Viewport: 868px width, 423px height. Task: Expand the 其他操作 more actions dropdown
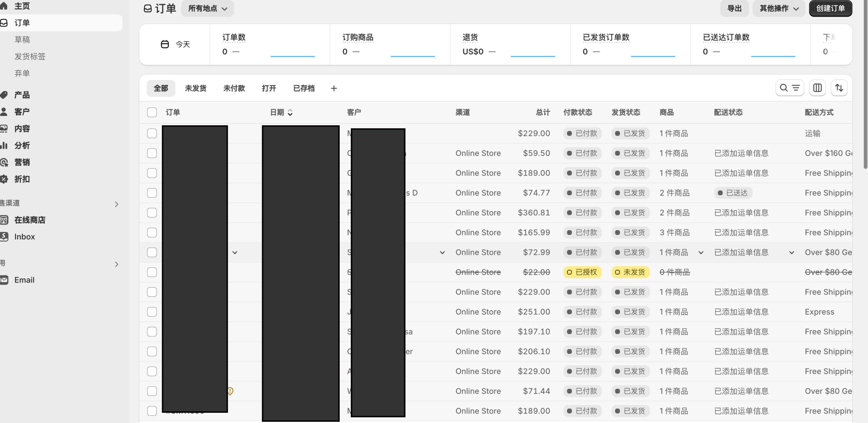point(778,8)
